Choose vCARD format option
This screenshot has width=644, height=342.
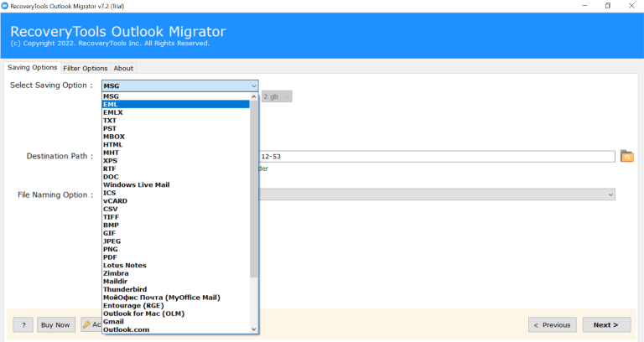(176, 201)
